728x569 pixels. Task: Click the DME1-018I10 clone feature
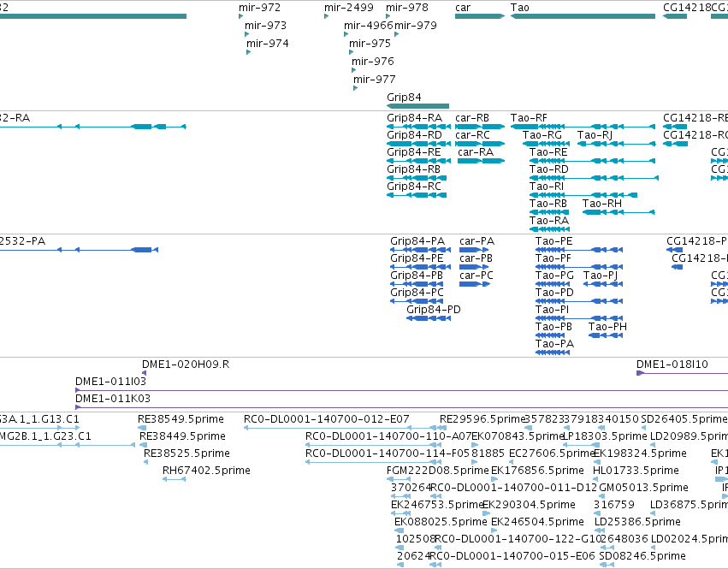pyautogui.click(x=682, y=373)
